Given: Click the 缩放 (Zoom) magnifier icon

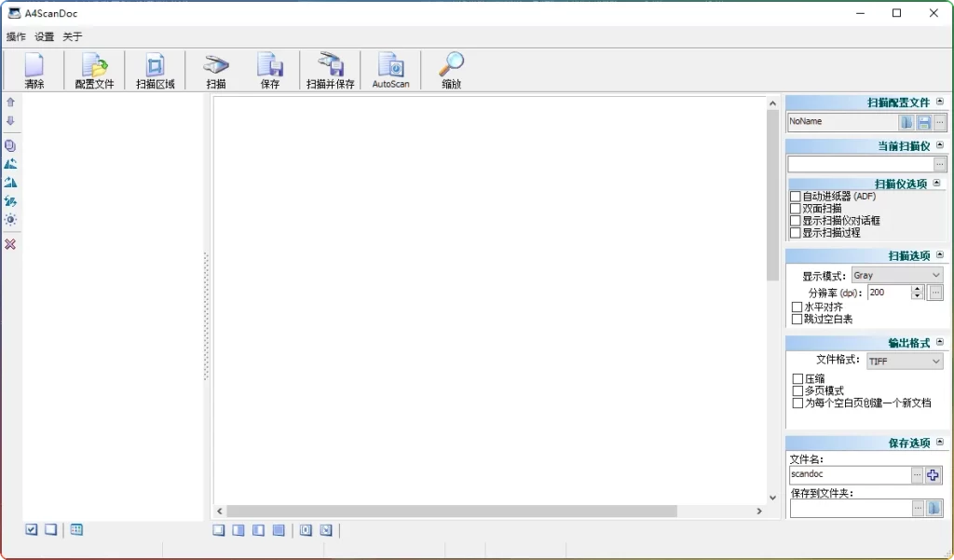Looking at the screenshot, I should pos(452,71).
